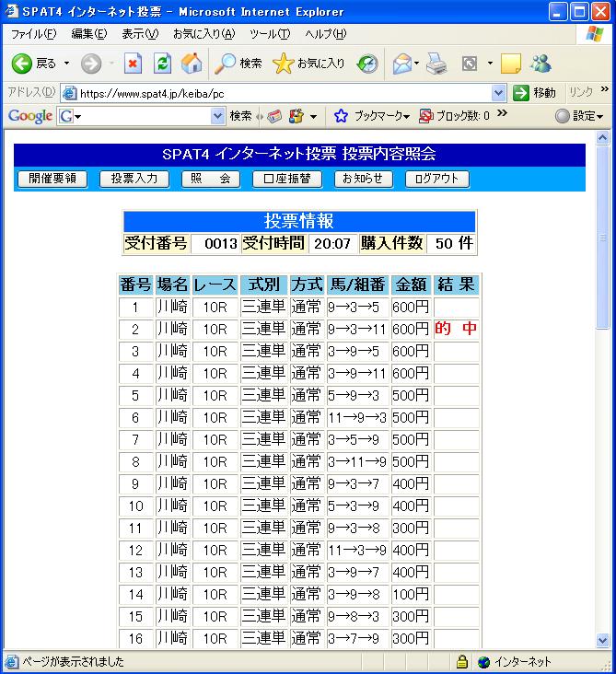The image size is (616, 674).
Task: Print the page with the printer icon
Action: click(437, 64)
